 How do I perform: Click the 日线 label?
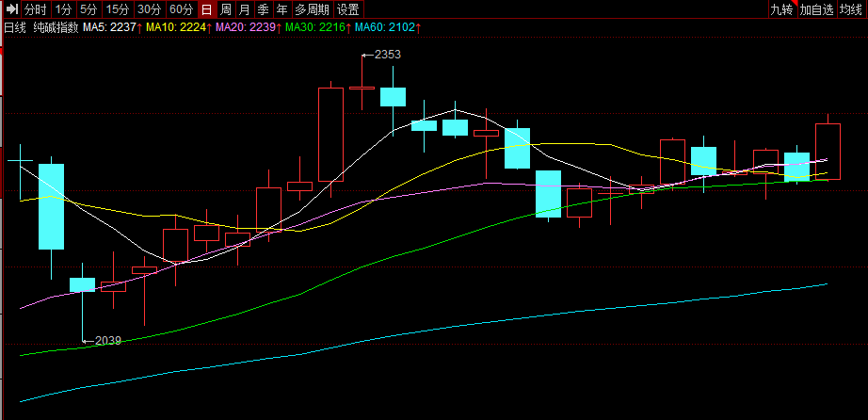(15, 27)
